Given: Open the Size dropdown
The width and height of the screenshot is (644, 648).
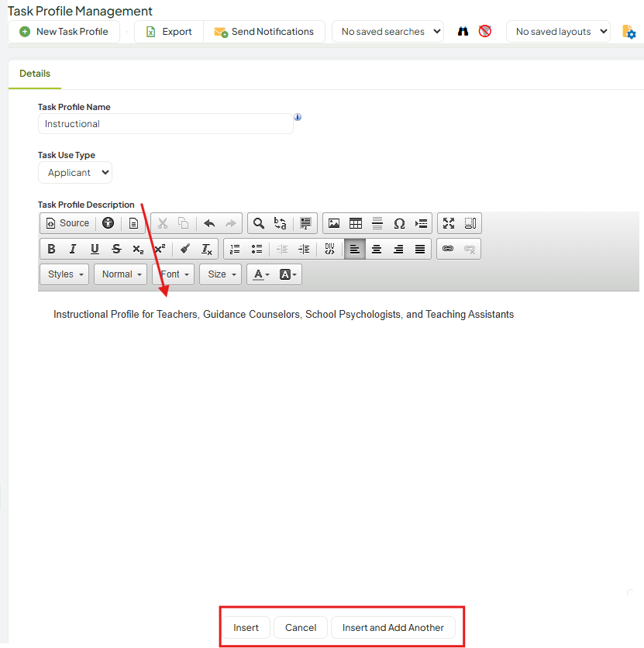Looking at the screenshot, I should pos(221,274).
